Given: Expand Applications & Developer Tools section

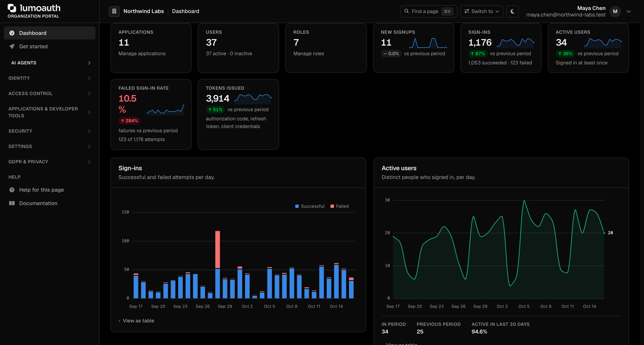Looking at the screenshot, I should pos(50,112).
